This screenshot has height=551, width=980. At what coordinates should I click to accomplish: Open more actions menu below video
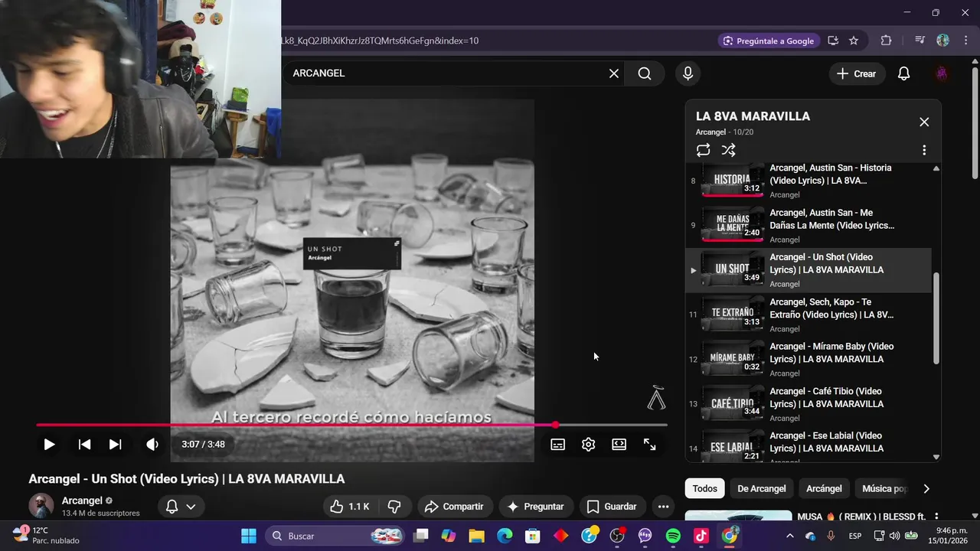[663, 507]
